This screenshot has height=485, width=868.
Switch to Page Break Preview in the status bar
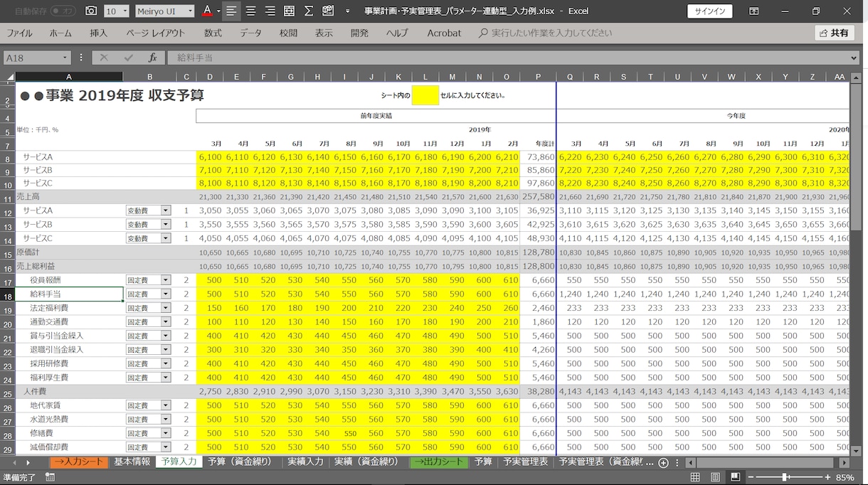pos(736,478)
